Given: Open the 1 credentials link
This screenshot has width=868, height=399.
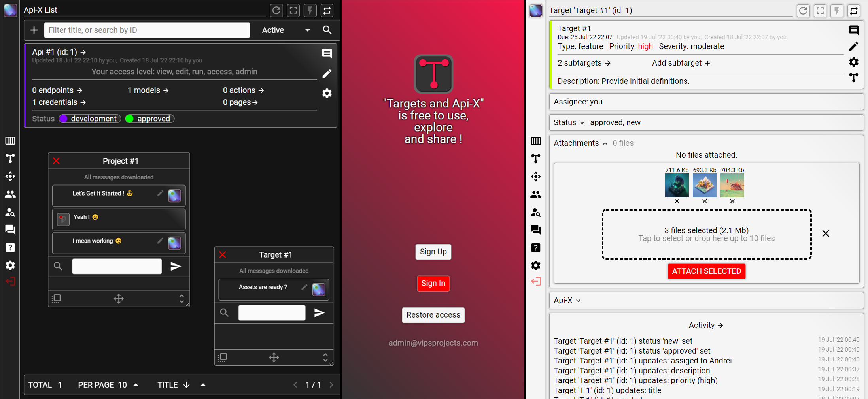Looking at the screenshot, I should [x=59, y=102].
